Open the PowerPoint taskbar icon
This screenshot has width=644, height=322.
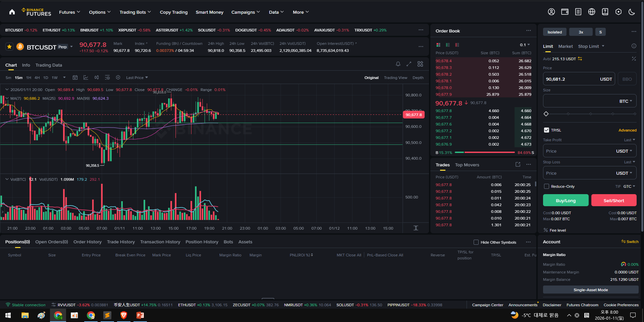[140, 315]
